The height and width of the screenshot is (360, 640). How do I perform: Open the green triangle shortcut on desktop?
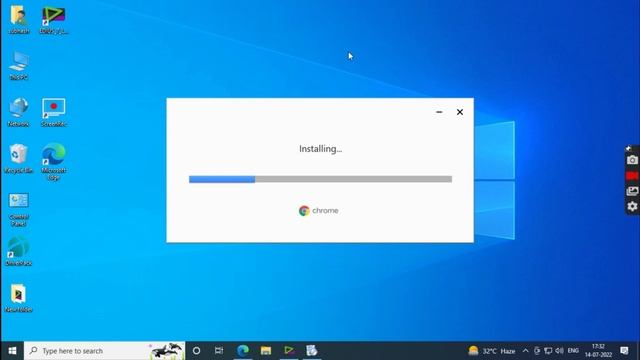pos(53,19)
